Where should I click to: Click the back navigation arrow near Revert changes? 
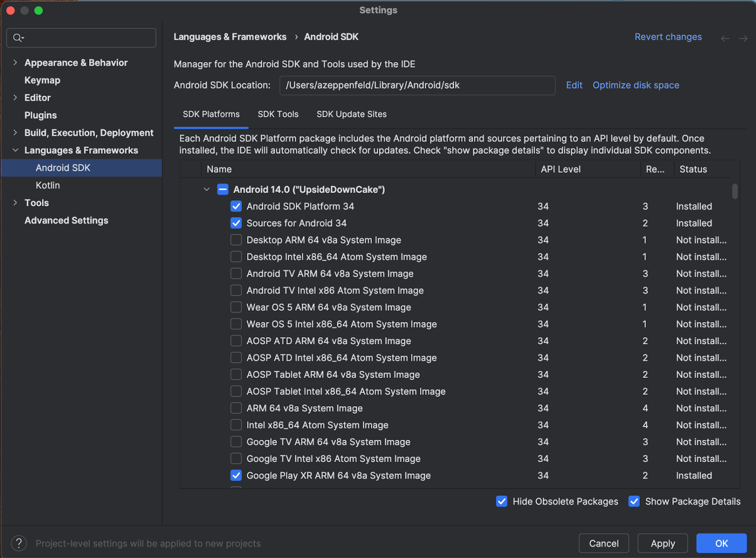coord(725,38)
